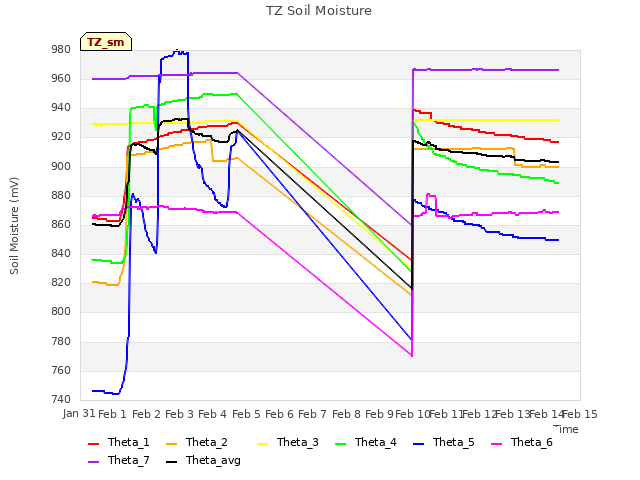The image size is (640, 480).
Task: Click the Time axis label
Action: (x=566, y=429)
